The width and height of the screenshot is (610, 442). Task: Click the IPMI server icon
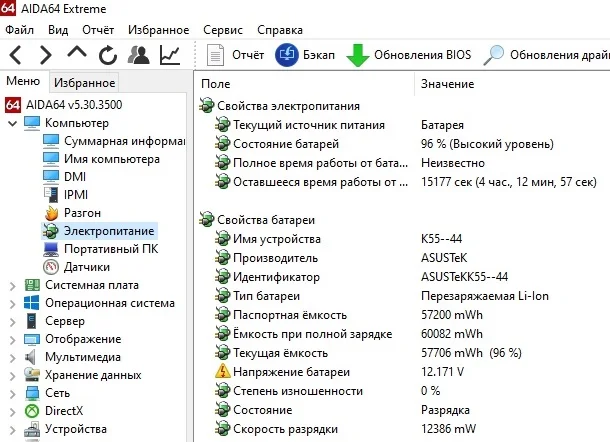coord(51,195)
